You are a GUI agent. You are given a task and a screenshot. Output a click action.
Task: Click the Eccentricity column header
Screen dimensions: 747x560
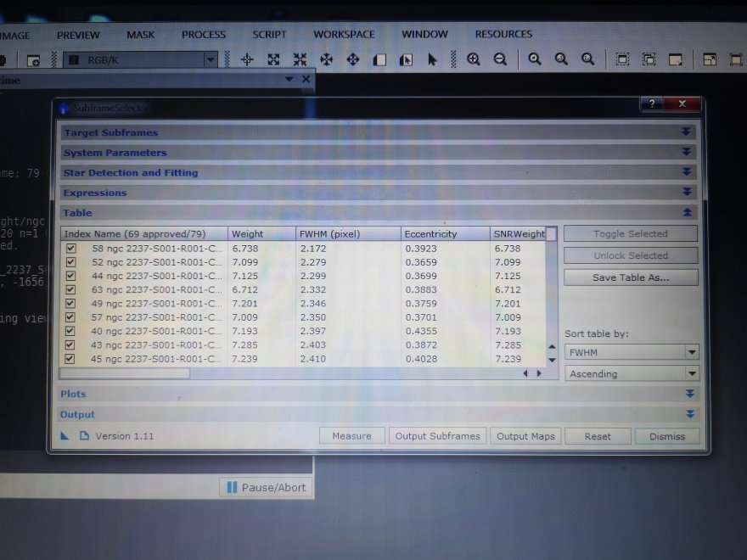coord(445,234)
